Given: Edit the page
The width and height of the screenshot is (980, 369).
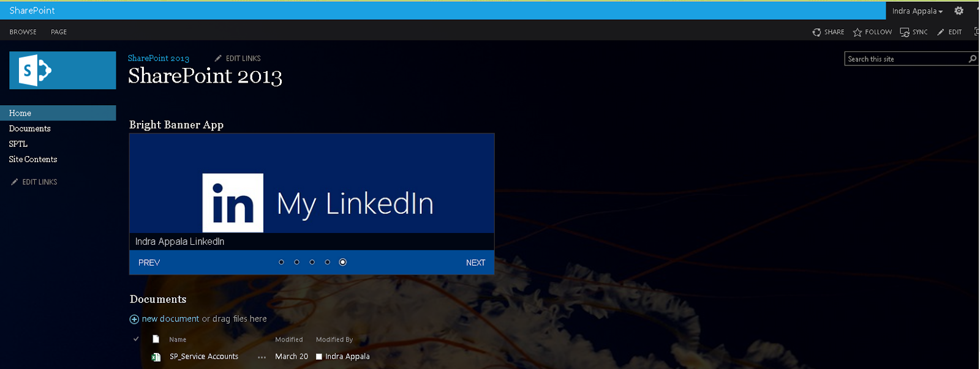Looking at the screenshot, I should click(x=949, y=32).
